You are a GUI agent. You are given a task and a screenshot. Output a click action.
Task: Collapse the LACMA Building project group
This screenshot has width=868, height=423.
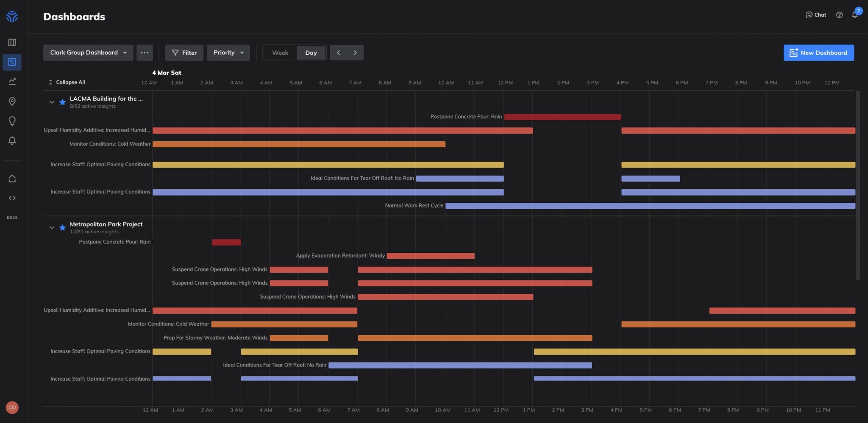52,102
